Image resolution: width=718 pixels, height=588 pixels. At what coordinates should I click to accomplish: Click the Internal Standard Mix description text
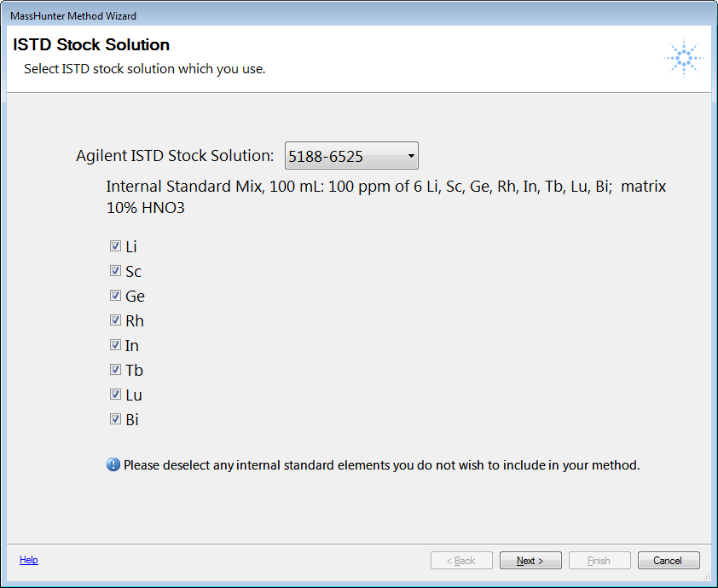point(386,197)
